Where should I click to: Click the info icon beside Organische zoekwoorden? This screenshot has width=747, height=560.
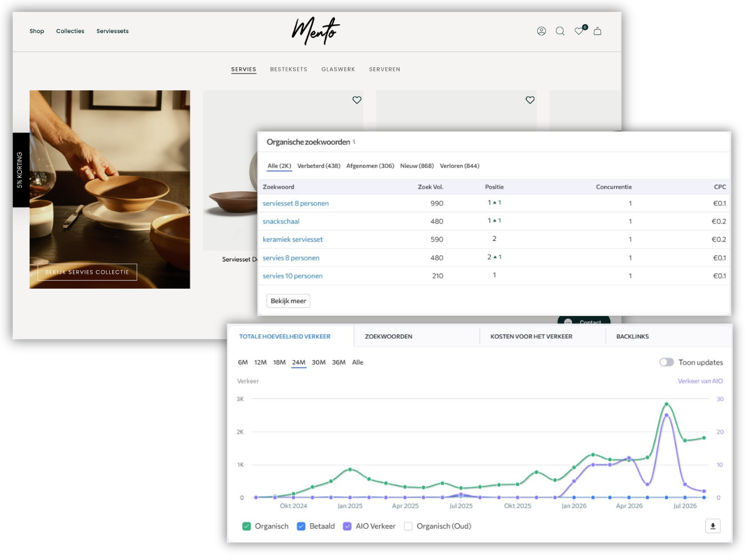click(354, 141)
